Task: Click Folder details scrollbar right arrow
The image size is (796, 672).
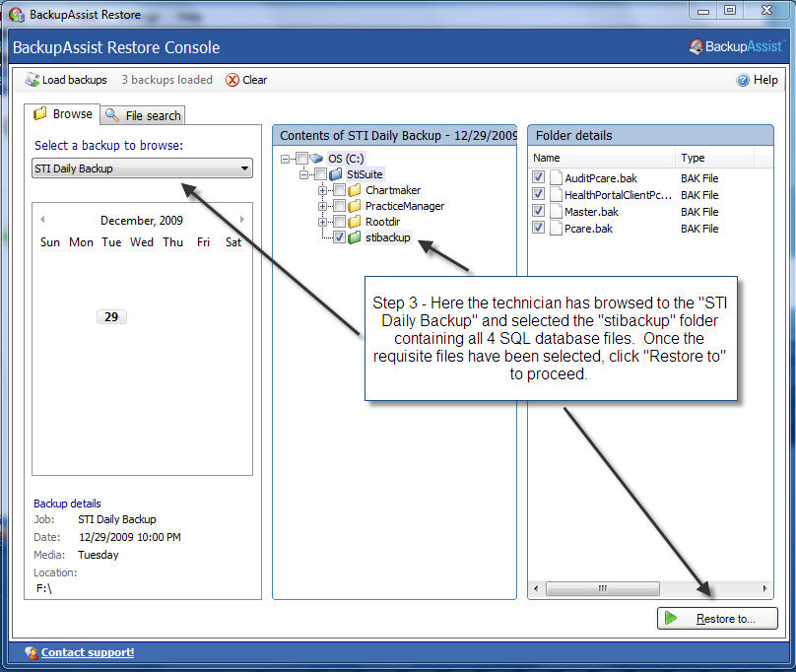Action: coord(765,588)
